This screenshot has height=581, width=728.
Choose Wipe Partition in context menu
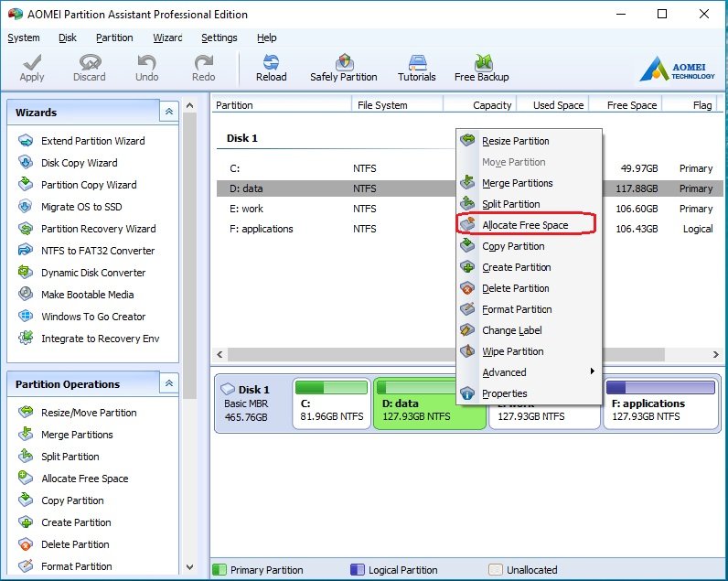529,351
